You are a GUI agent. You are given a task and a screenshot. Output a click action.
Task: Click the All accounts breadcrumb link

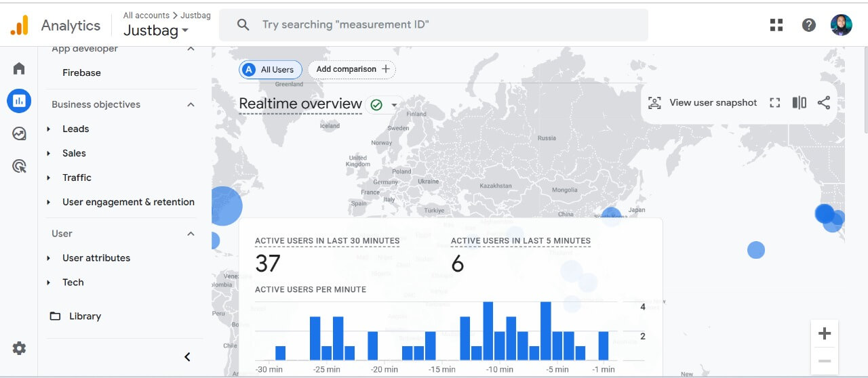pyautogui.click(x=146, y=15)
